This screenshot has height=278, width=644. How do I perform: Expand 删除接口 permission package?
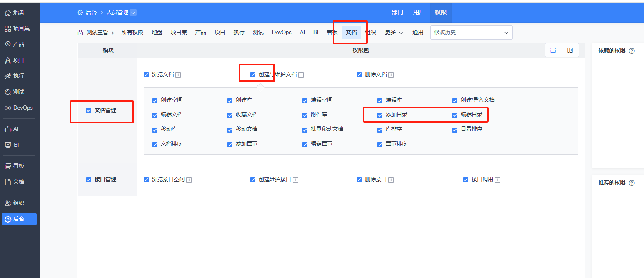coord(391,180)
